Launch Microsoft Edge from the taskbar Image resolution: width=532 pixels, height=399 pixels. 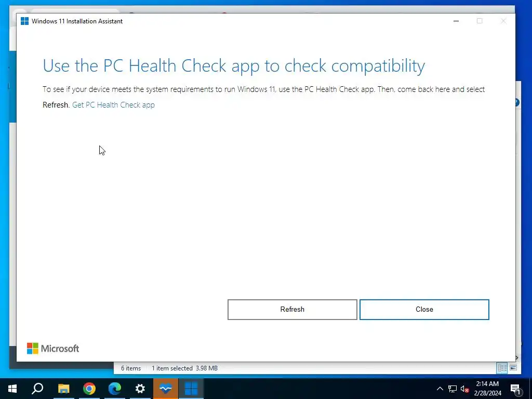(115, 389)
